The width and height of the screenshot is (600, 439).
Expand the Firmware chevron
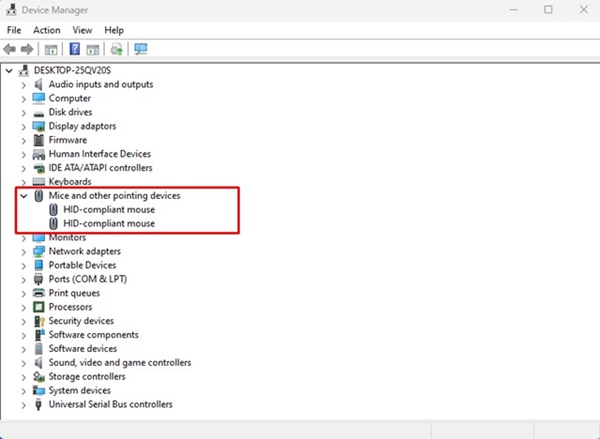tap(24, 140)
